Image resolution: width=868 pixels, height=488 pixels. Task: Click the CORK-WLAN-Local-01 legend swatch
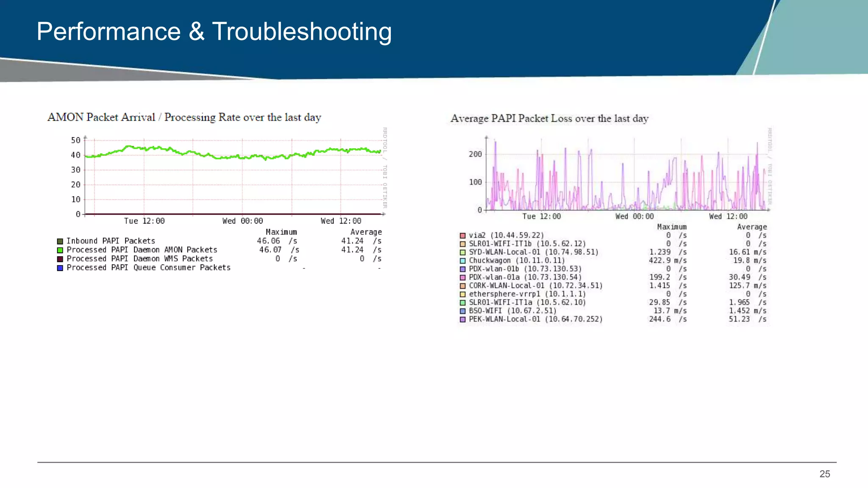point(463,286)
